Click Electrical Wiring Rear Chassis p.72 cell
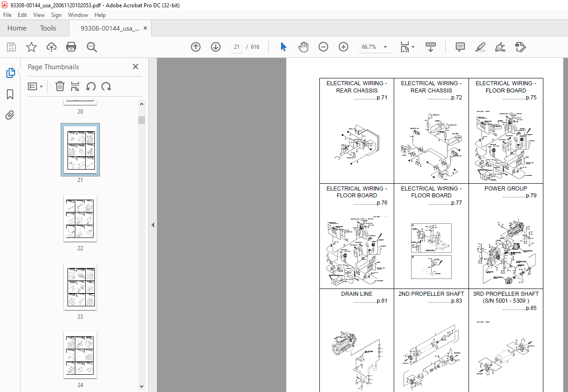The image size is (568, 392). tap(431, 131)
